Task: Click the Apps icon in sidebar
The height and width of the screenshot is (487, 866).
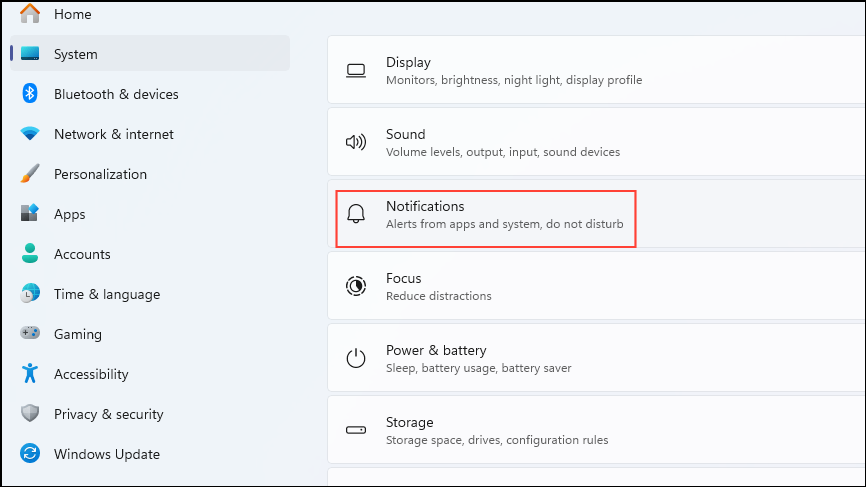Action: click(x=30, y=213)
